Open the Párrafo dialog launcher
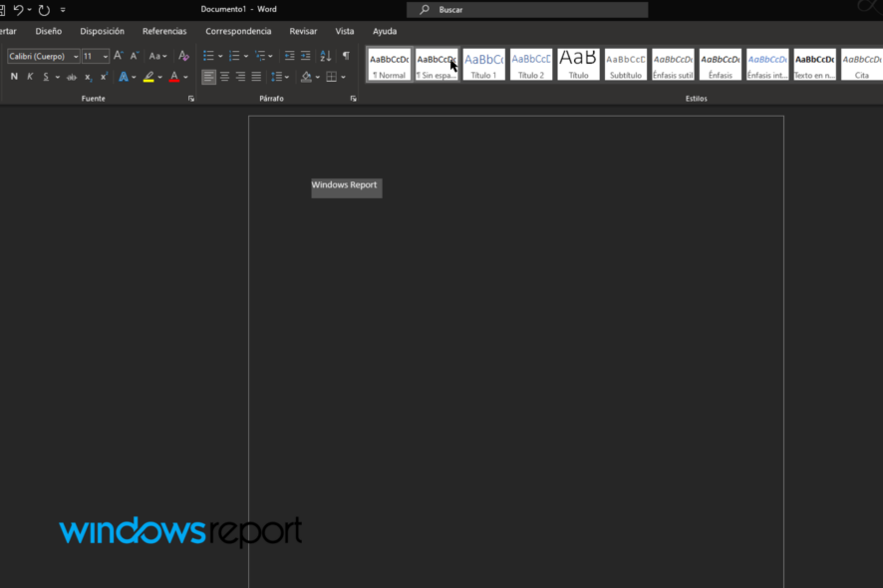Screen dimensions: 883x588 (x=354, y=99)
